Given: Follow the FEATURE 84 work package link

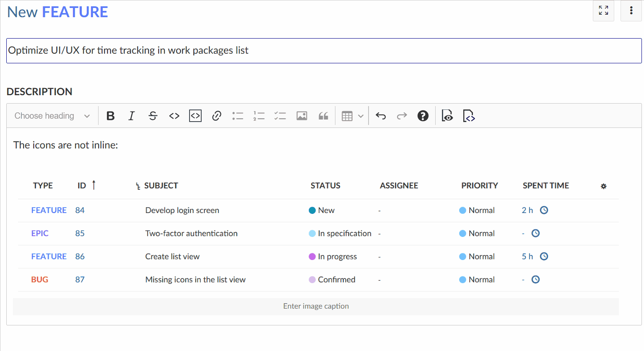Looking at the screenshot, I should pos(49,210).
